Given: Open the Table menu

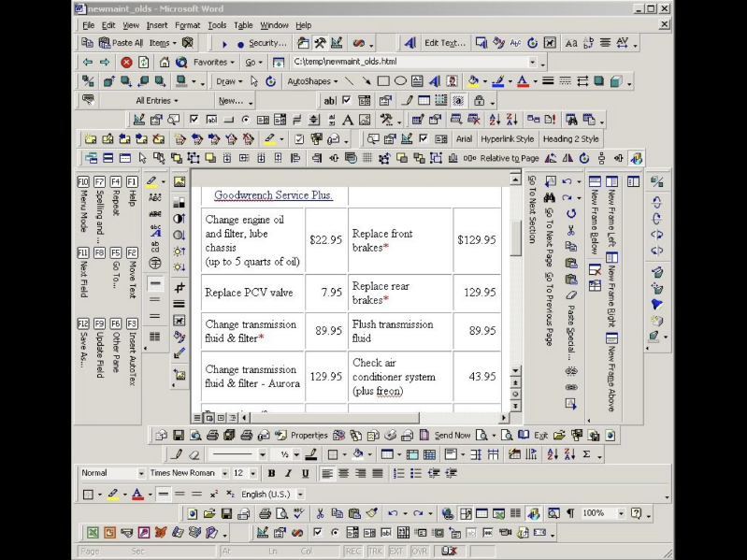Looking at the screenshot, I should pos(243,25).
